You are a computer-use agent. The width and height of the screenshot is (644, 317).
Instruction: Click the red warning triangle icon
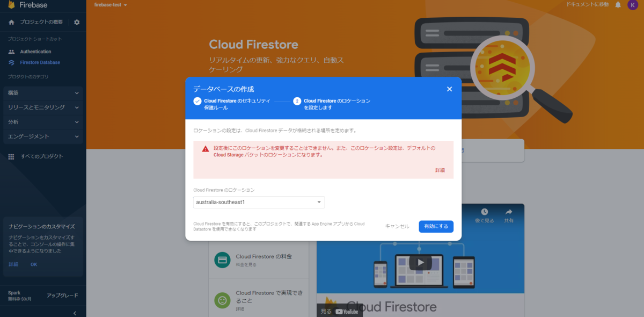pyautogui.click(x=206, y=149)
